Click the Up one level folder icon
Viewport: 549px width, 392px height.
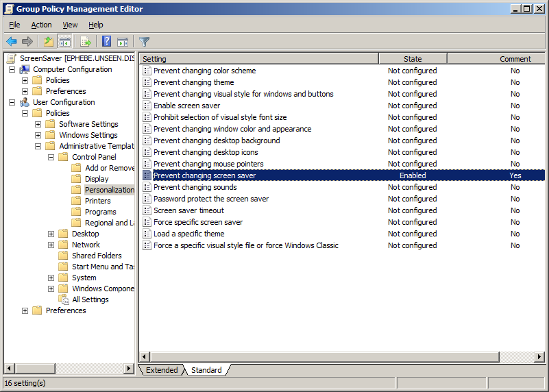tap(49, 42)
